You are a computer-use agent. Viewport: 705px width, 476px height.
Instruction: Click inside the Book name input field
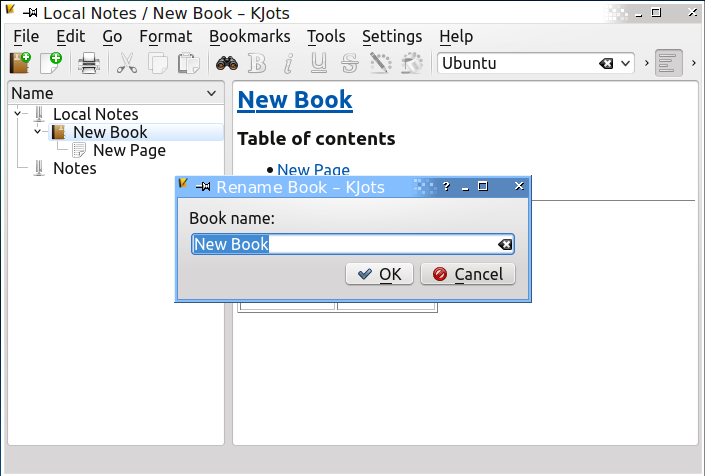[353, 244]
